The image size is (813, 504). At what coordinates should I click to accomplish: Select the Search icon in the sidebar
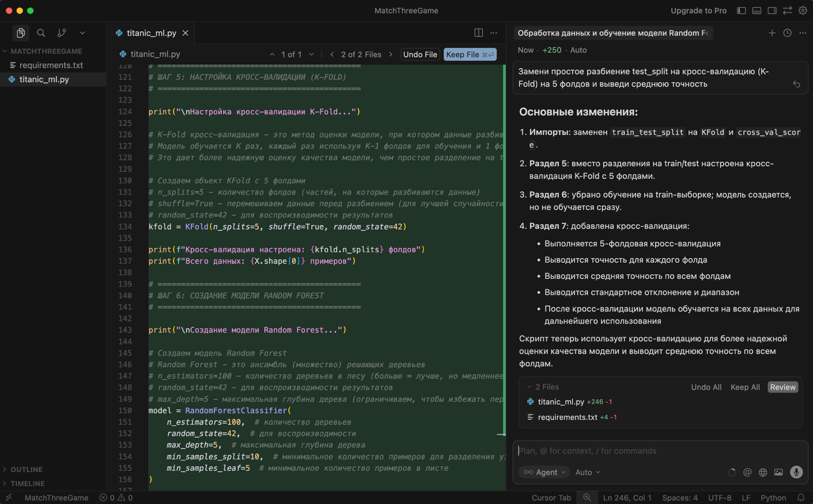click(41, 32)
